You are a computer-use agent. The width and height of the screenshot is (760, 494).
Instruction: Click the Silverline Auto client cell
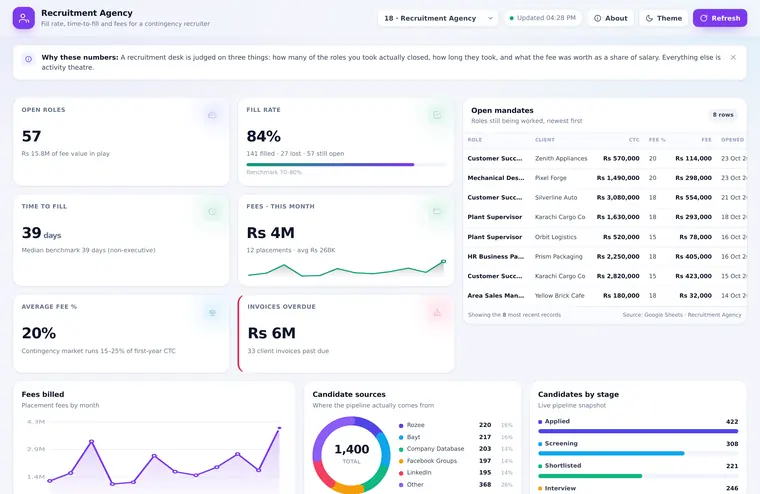point(556,197)
